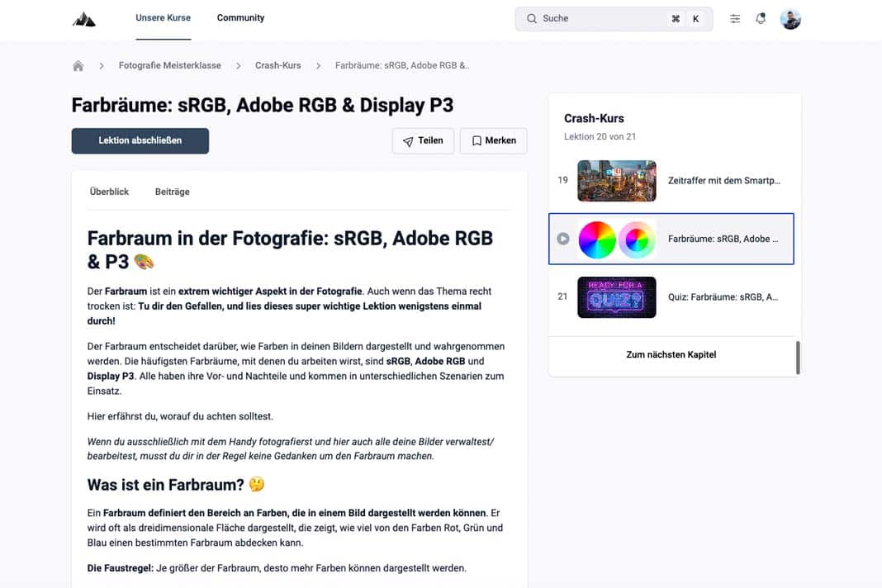Viewport: 882px width, 588px height.
Task: Open lesson 21 Quiz Farbräume thumbnail
Action: pos(617,296)
